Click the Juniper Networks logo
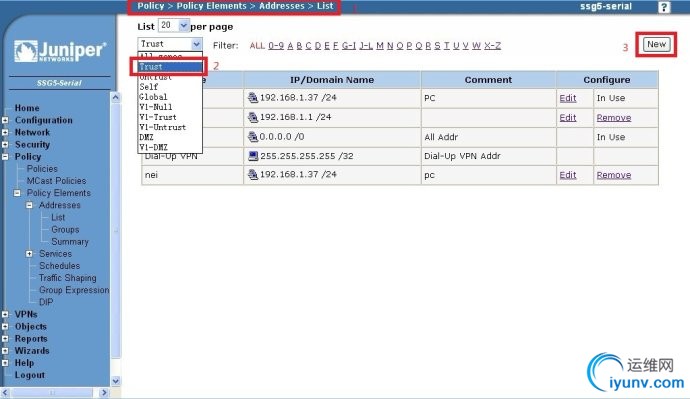 (x=60, y=51)
